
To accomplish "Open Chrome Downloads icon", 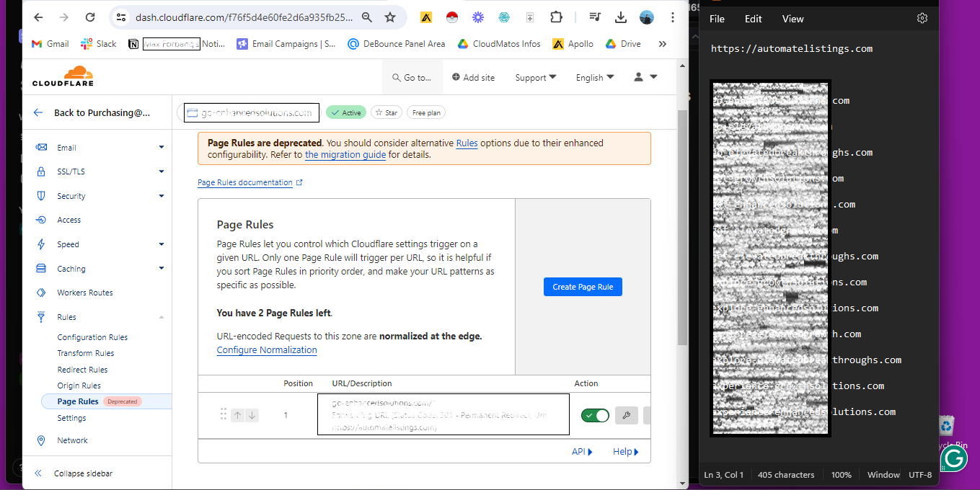I will pyautogui.click(x=621, y=17).
